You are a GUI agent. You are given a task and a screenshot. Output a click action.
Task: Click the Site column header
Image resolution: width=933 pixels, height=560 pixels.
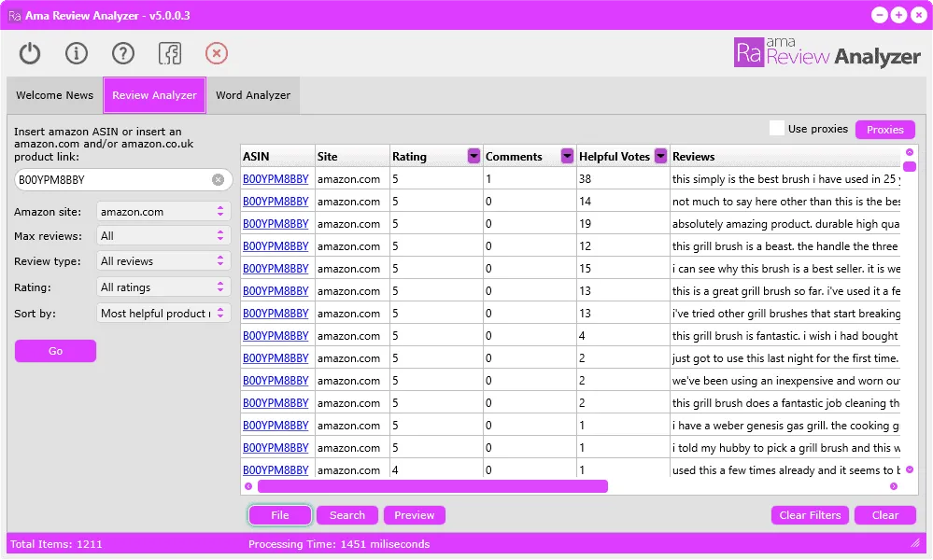pyautogui.click(x=352, y=157)
